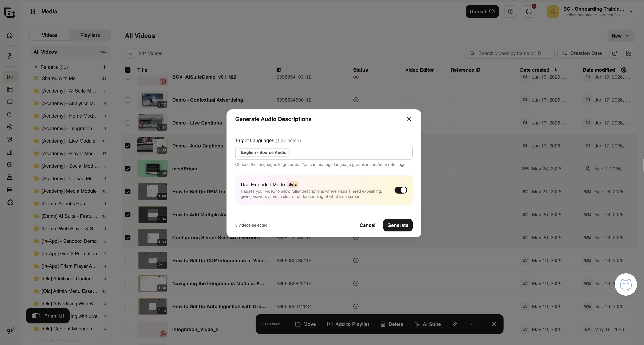Viewport: 644px width, 345px height.
Task: Collapse the side panel icon beside Media
Action: [x=32, y=11]
